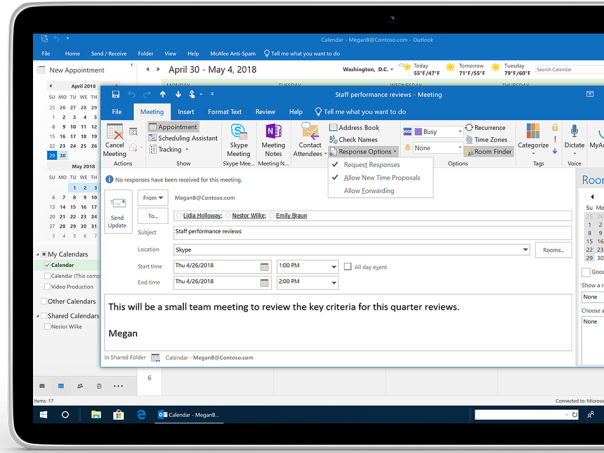The image size is (604, 453).
Task: Open the End time 2:00 PM dropdown
Action: pyautogui.click(x=334, y=283)
